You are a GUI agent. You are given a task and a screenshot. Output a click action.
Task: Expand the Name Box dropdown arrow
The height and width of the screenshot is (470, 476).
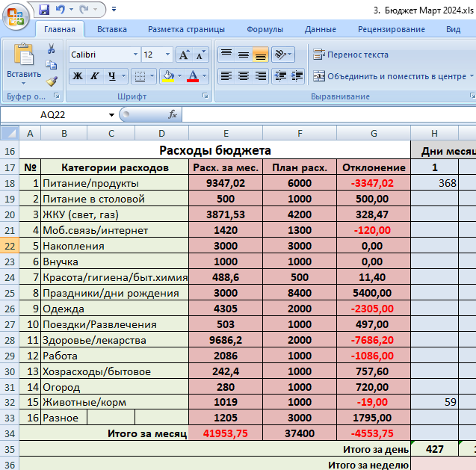[111, 115]
